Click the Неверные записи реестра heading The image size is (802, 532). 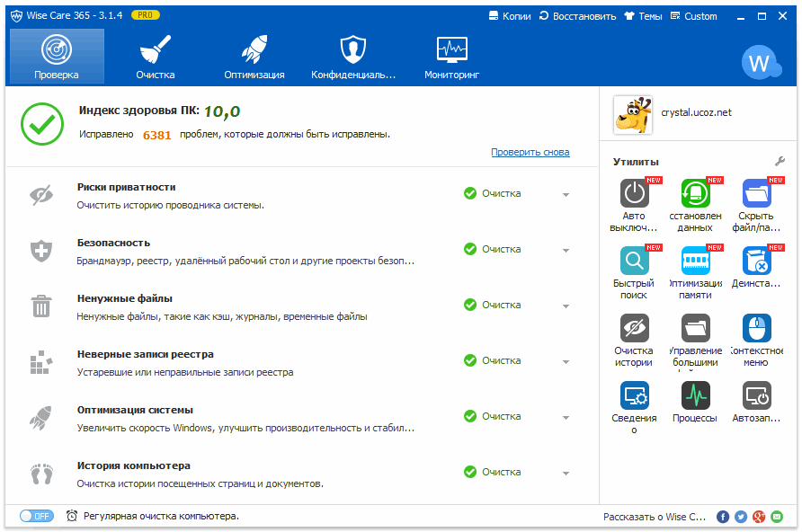coord(146,354)
